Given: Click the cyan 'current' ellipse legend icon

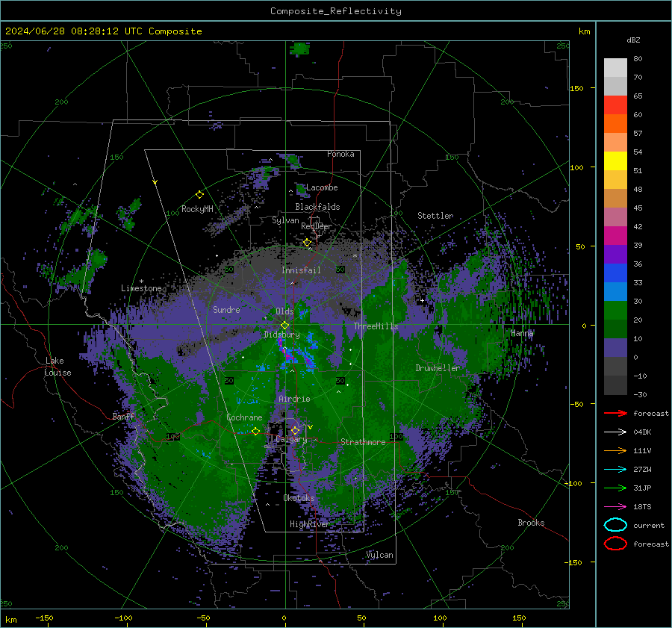Looking at the screenshot, I should click(x=615, y=525).
